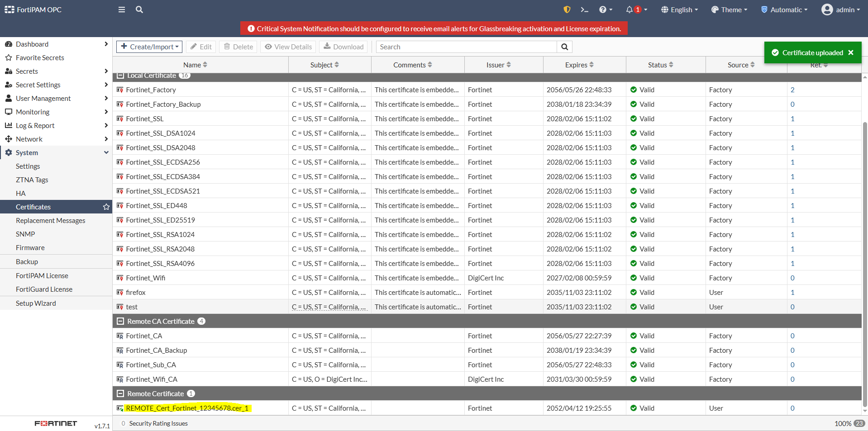Sort by the Expires column

tap(580, 65)
